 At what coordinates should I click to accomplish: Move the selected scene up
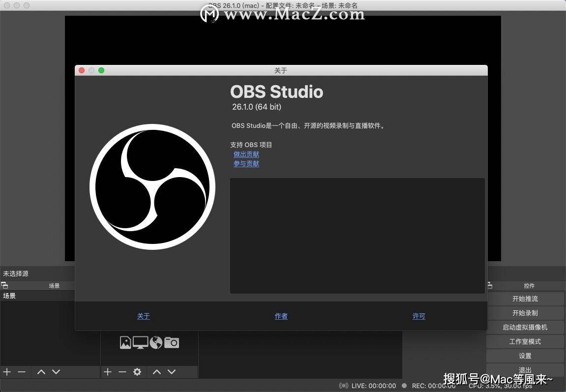click(41, 372)
